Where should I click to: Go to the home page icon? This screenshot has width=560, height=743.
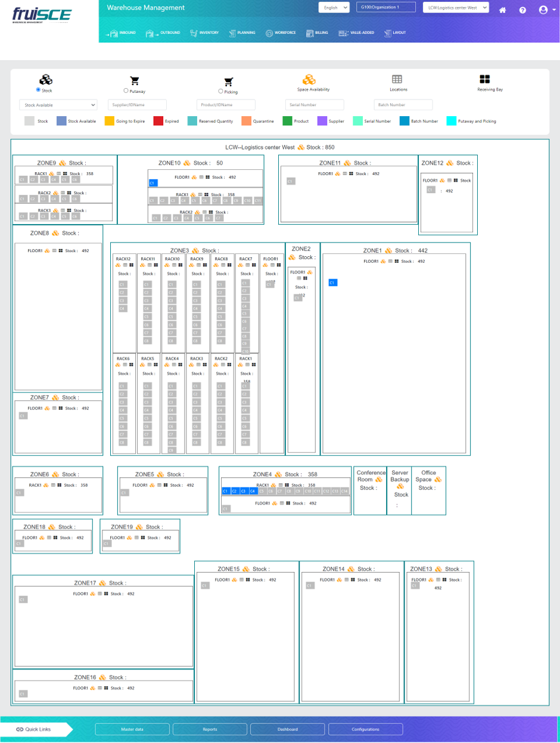click(503, 10)
